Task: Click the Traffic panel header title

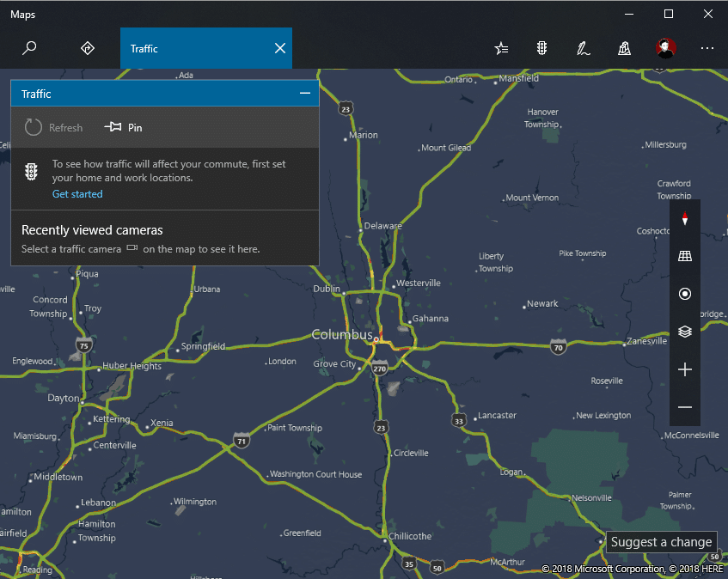Action: click(36, 94)
